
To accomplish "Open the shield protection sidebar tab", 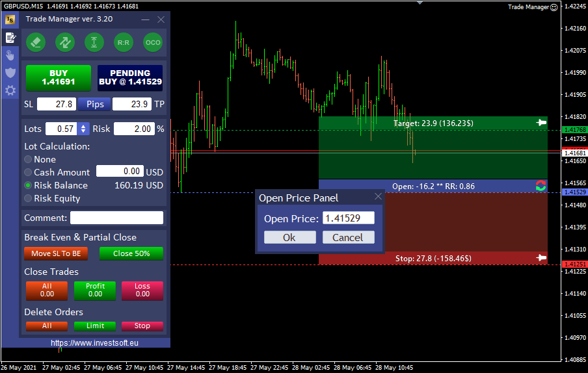I will 10,72.
